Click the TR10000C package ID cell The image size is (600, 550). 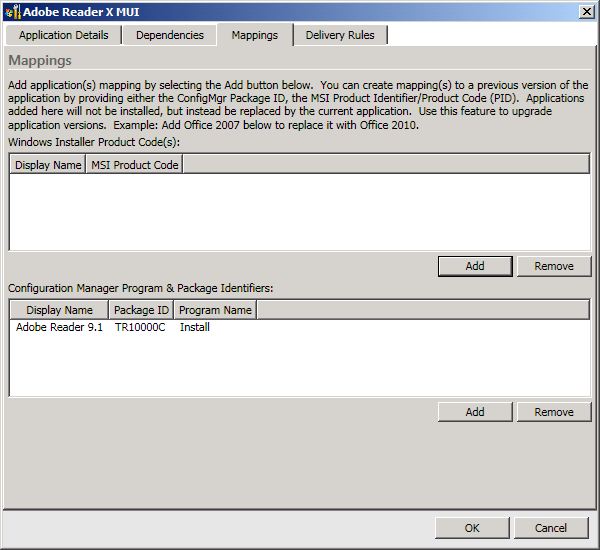(140, 327)
